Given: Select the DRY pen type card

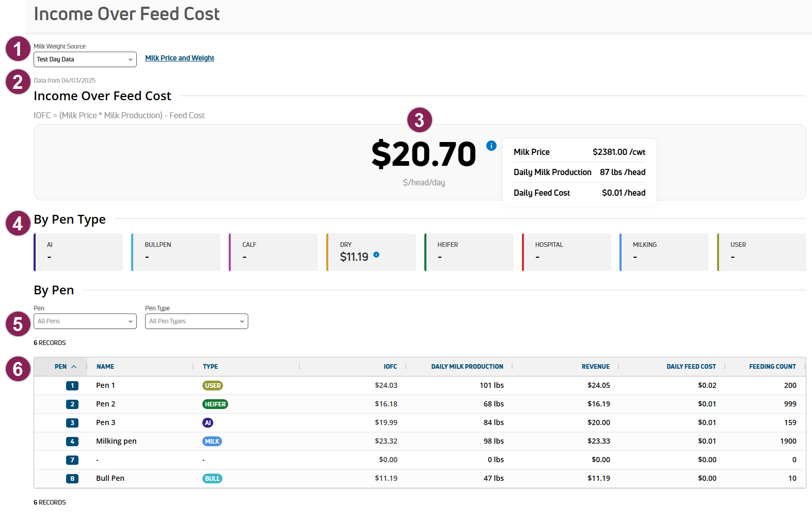Looking at the screenshot, I should tap(371, 252).
